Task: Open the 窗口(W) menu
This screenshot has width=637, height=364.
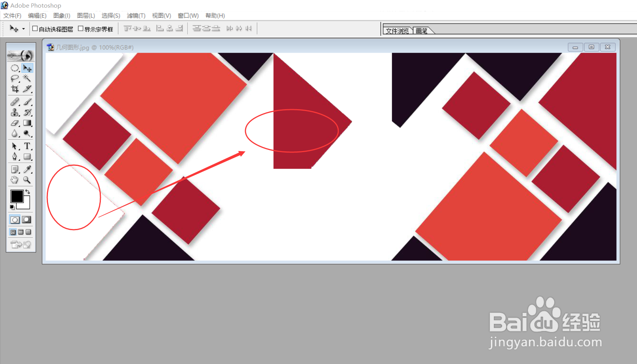Action: [x=188, y=16]
